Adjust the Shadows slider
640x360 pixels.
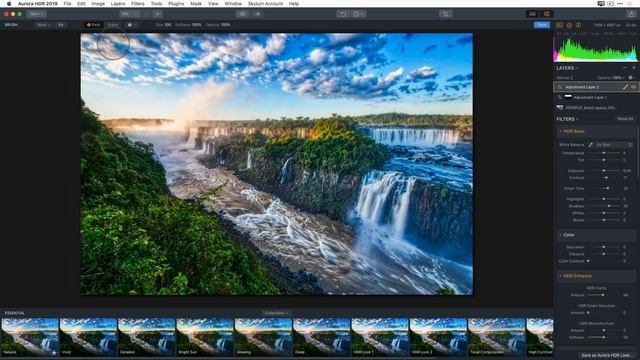pos(604,206)
